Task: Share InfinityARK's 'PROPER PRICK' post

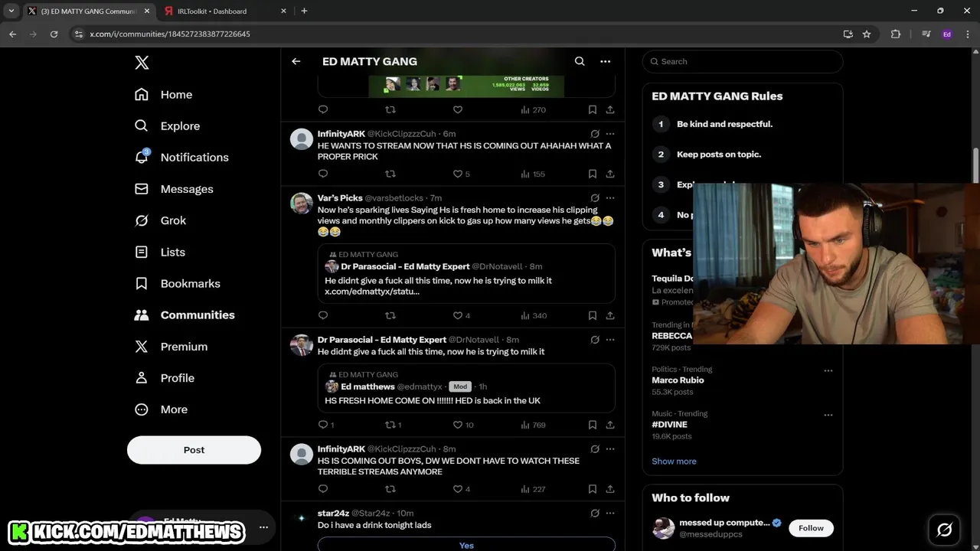Action: (610, 174)
